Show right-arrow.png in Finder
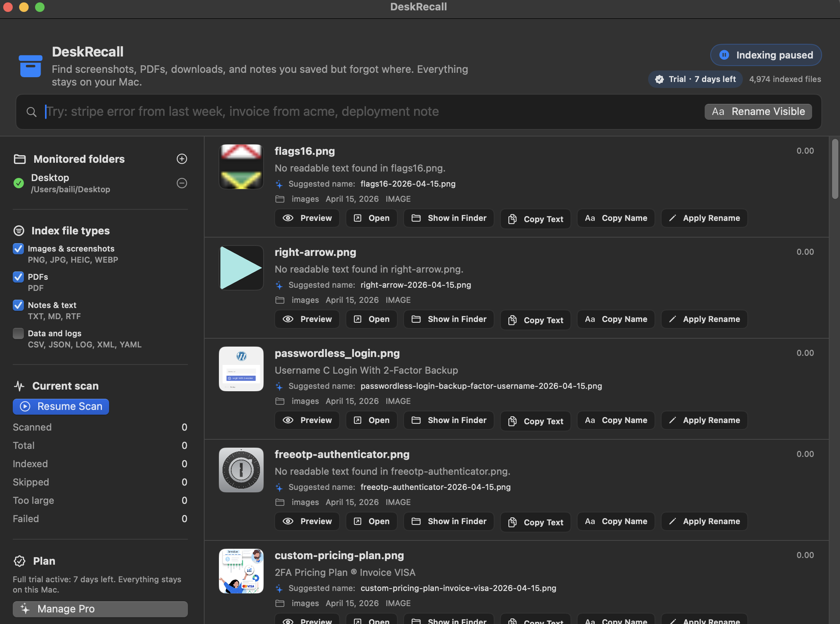This screenshot has height=624, width=840. 449,319
